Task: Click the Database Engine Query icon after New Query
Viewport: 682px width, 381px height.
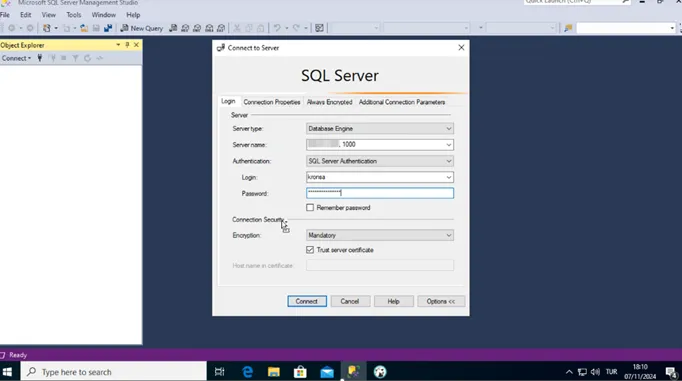Action: coord(173,28)
